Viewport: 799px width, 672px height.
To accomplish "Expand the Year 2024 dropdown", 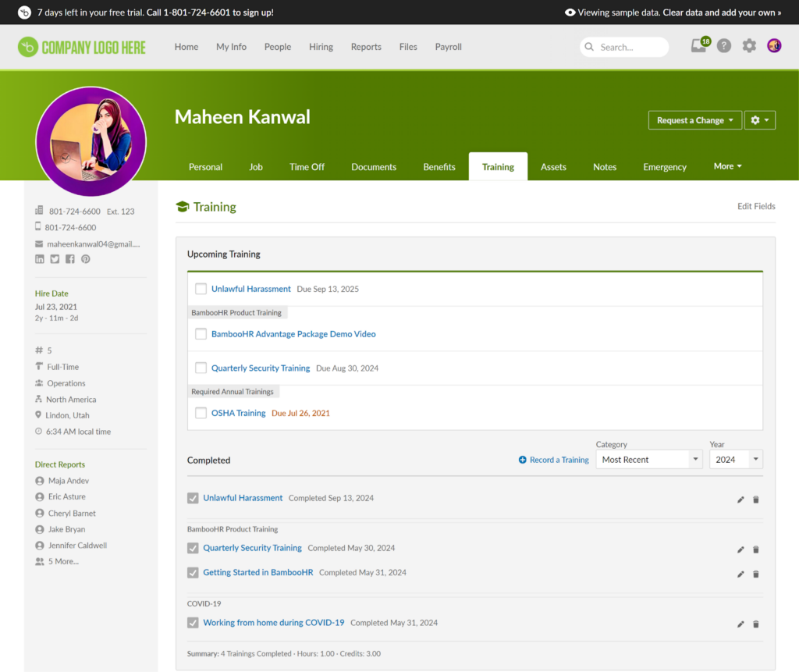I will pyautogui.click(x=735, y=460).
